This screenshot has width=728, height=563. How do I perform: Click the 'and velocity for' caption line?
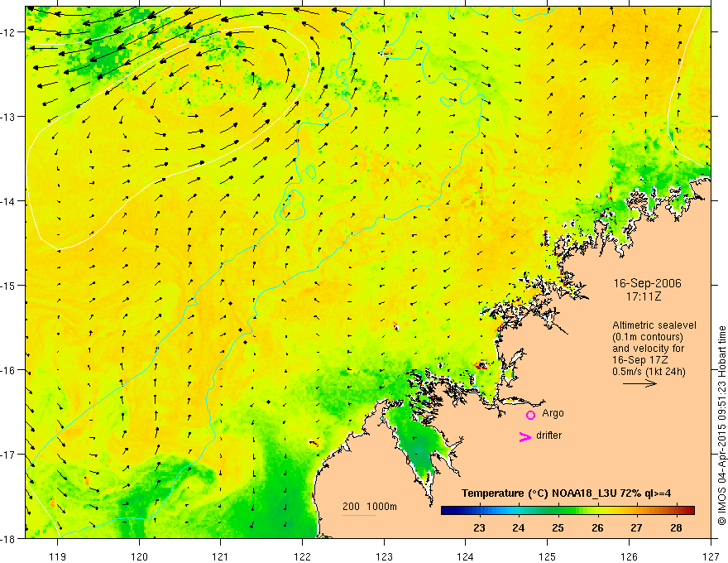(x=648, y=349)
